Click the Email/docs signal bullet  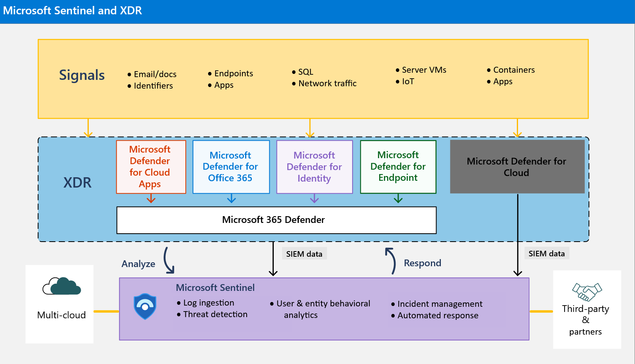[x=152, y=74]
